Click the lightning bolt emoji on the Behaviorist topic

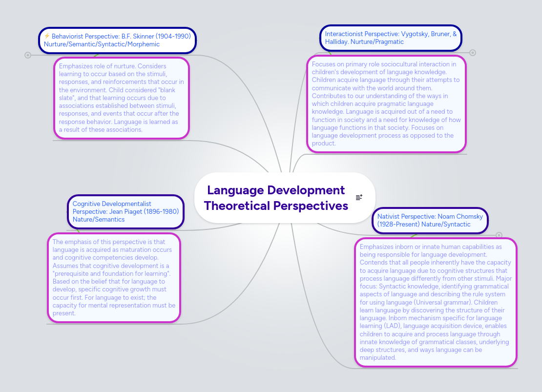(x=47, y=36)
